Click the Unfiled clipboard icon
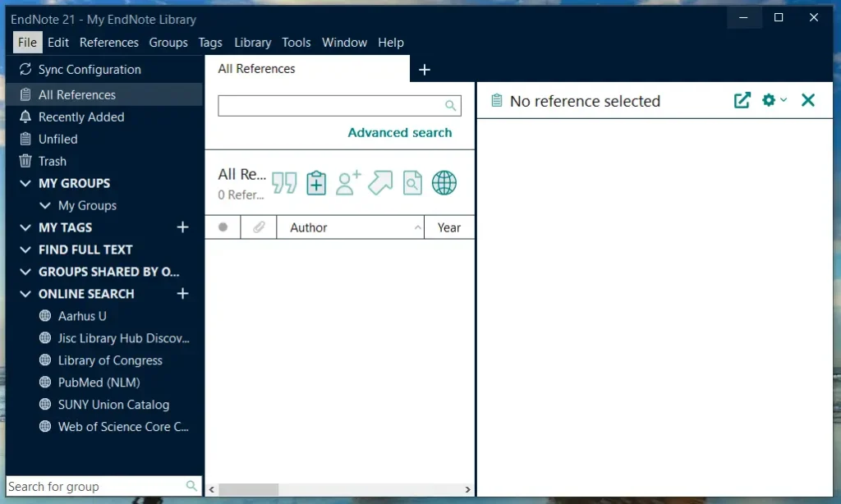The image size is (841, 504). tap(25, 139)
